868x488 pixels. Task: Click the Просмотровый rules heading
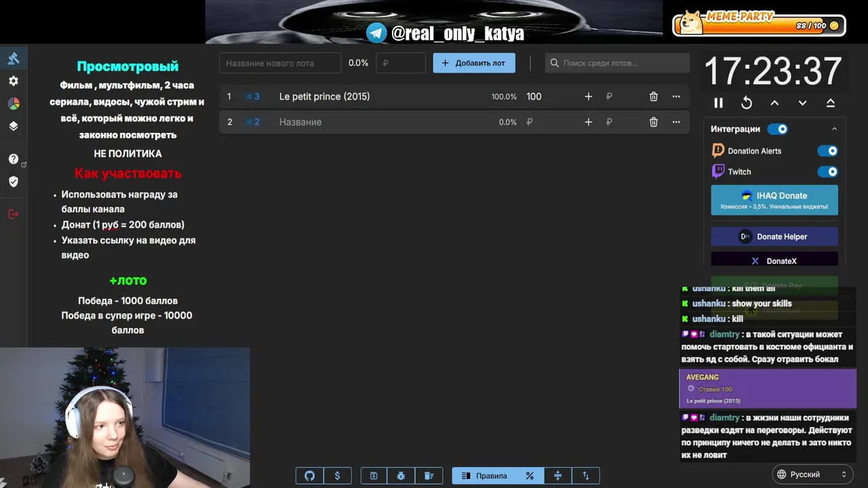(127, 66)
